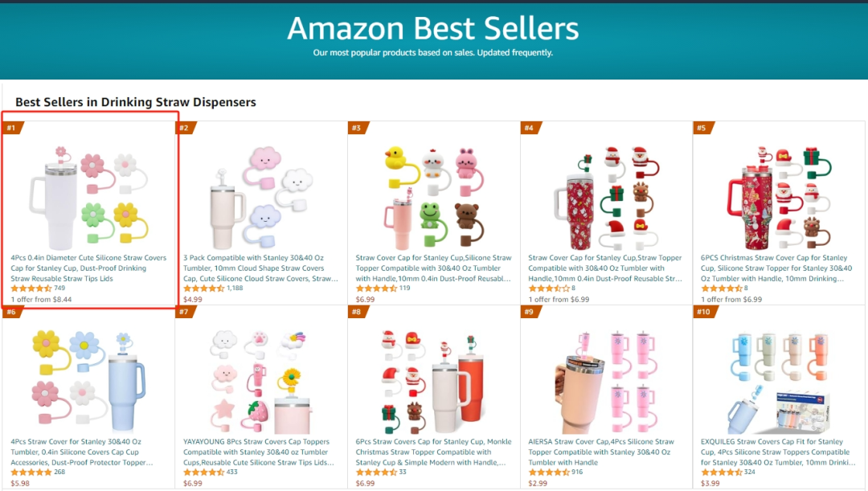Screen dimensions: 868x491
Task: Click the #9 AIERSA pink tumbler product image
Action: pyautogui.click(x=606, y=382)
